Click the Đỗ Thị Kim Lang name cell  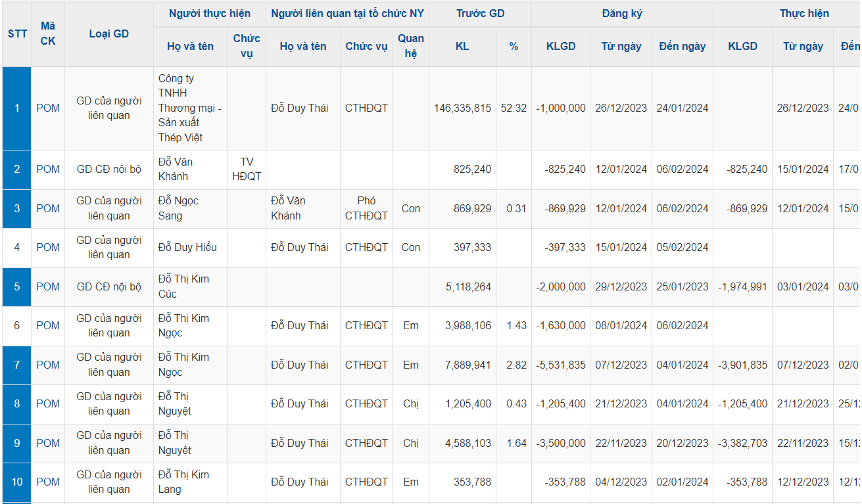tap(183, 482)
